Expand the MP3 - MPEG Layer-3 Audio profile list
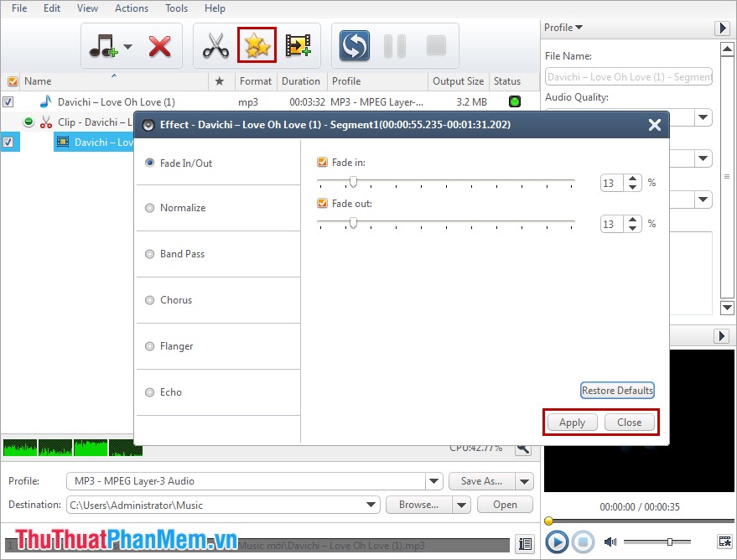The width and height of the screenshot is (737, 560). [x=434, y=481]
